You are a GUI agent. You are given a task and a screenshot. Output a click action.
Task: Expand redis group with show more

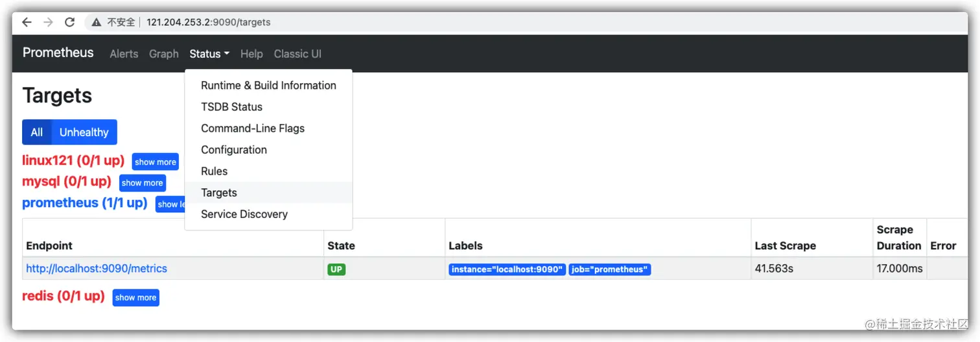[x=135, y=298]
